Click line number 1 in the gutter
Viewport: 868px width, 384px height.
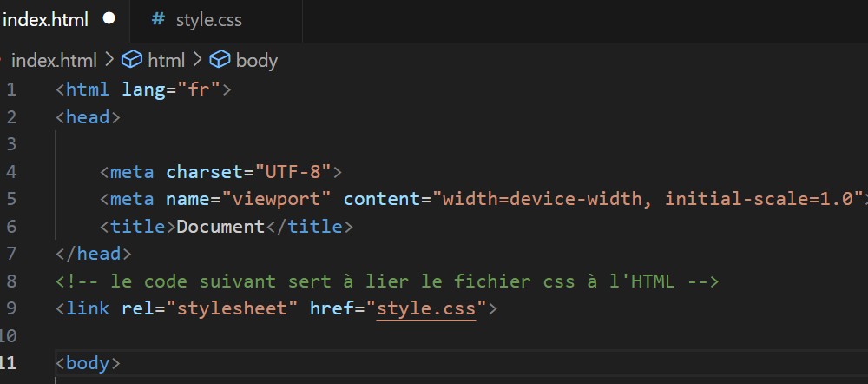pos(10,89)
